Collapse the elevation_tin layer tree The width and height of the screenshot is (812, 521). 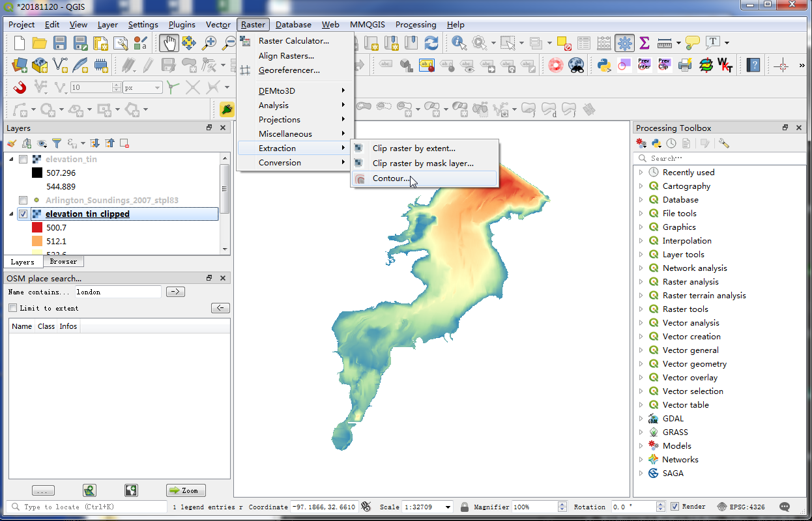[11, 159]
